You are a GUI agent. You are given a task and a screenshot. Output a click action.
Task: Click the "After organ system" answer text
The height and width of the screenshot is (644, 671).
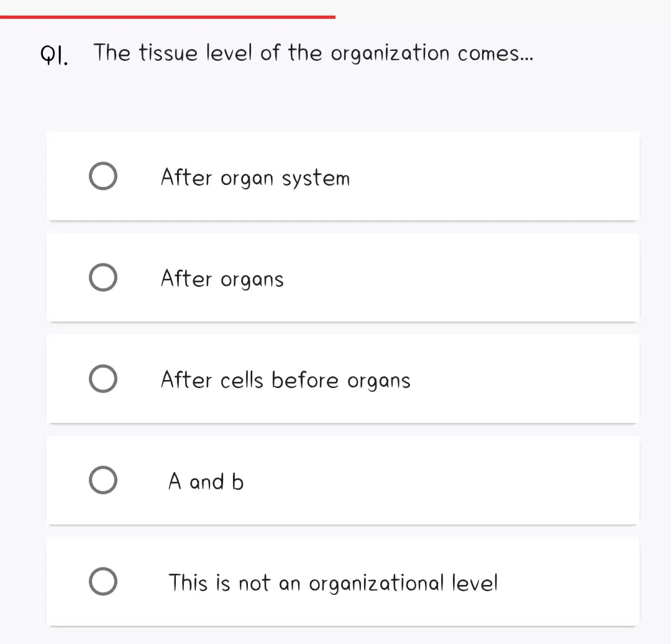pos(255,178)
